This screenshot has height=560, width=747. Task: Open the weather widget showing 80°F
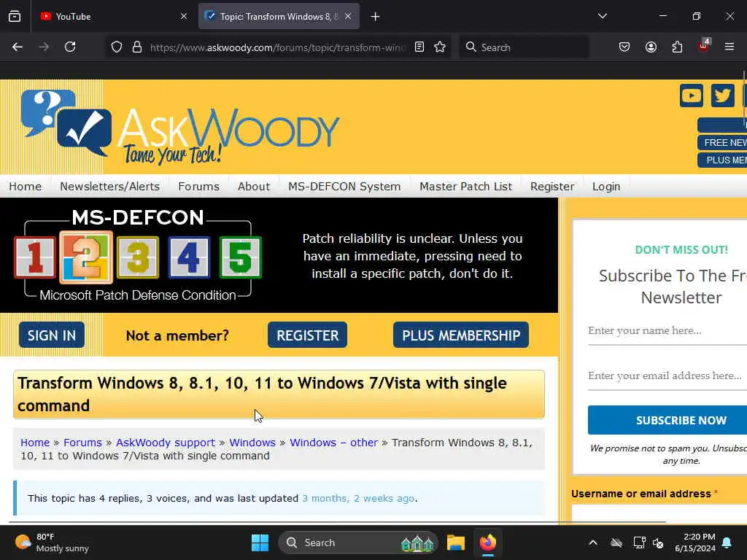(x=52, y=542)
